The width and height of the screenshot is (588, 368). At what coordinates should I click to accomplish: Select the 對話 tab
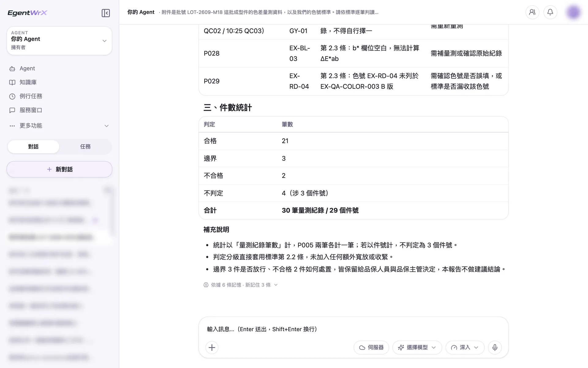pyautogui.click(x=33, y=147)
